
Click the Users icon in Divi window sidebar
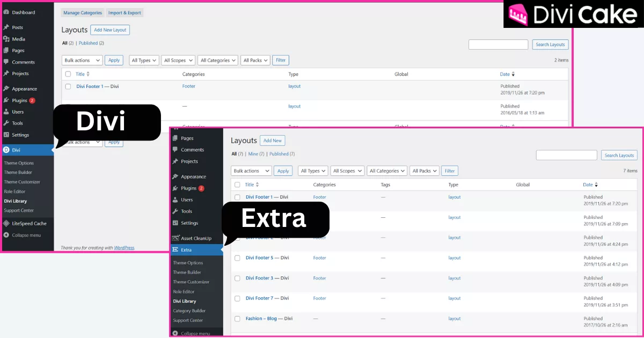[x=6, y=112]
